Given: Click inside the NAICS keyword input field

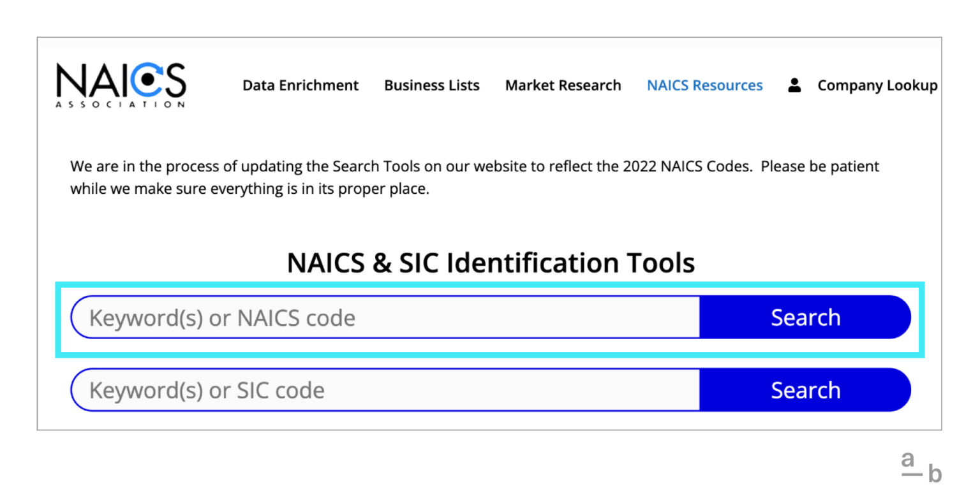Looking at the screenshot, I should click(383, 317).
